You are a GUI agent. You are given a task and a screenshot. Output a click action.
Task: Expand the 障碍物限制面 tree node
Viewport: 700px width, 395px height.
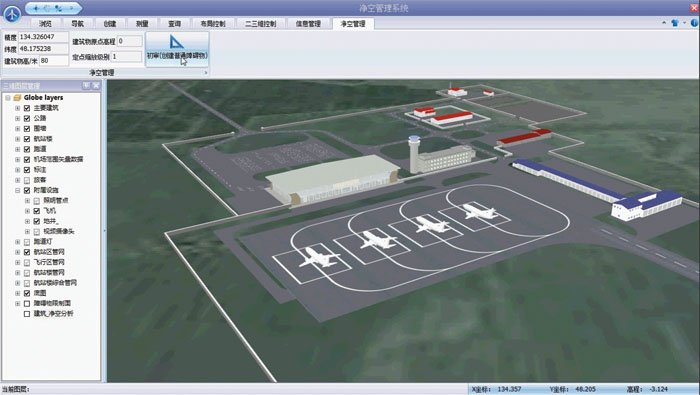(x=17, y=304)
